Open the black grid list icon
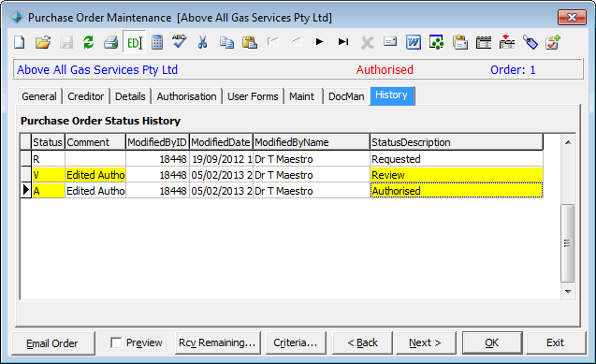This screenshot has height=364, width=596. coord(484,42)
